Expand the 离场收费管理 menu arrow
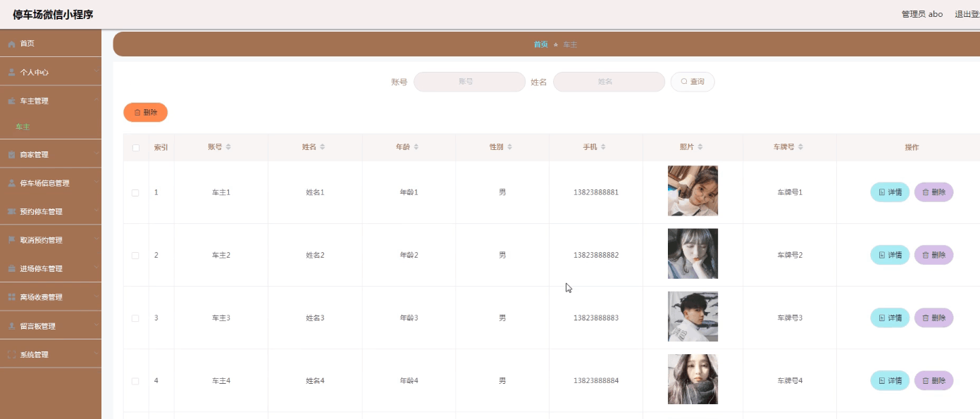Image resolution: width=980 pixels, height=419 pixels. tap(96, 296)
